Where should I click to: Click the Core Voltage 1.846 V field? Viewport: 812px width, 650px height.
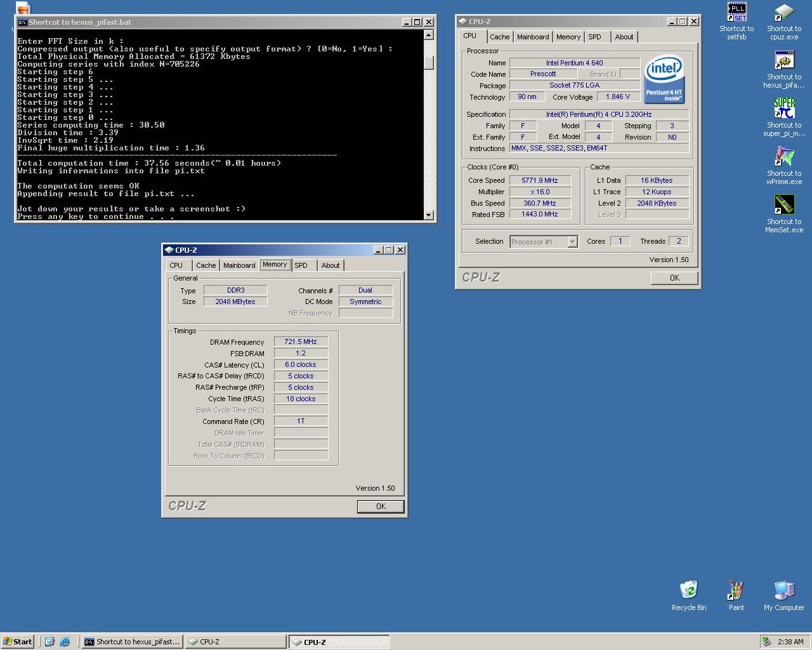(x=618, y=97)
